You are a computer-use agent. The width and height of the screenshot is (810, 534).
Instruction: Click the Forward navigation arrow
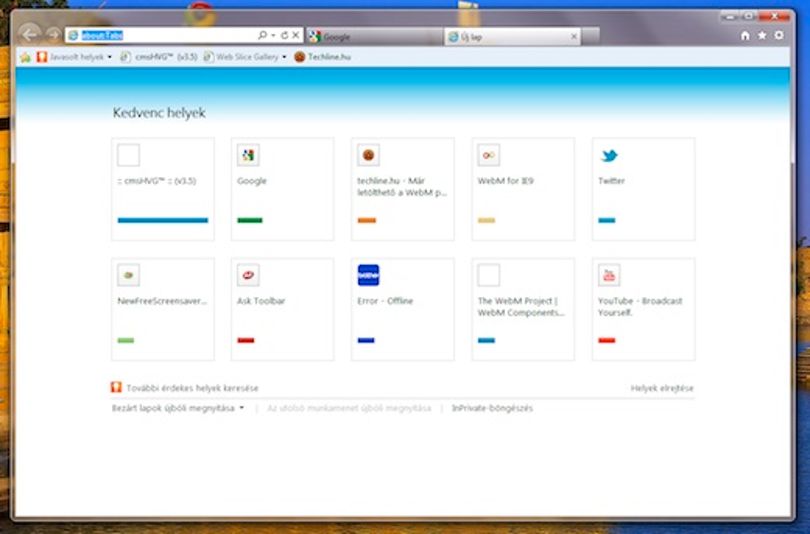tap(53, 35)
